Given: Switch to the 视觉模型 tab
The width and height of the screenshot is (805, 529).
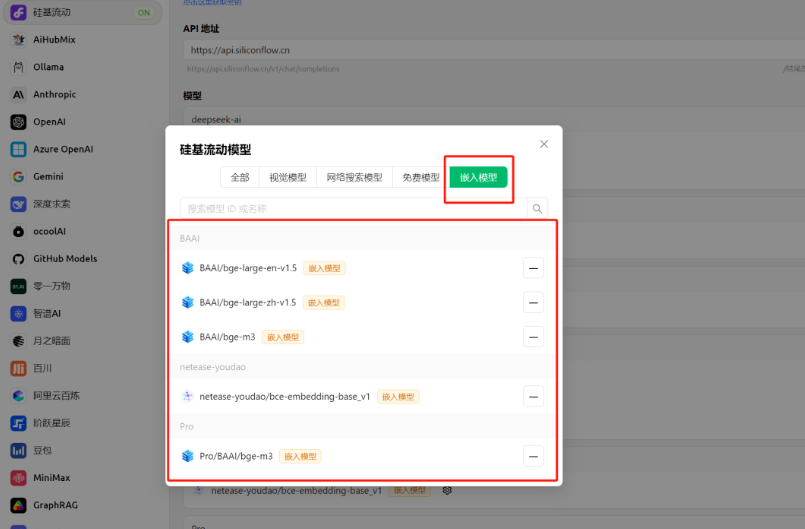Looking at the screenshot, I should pyautogui.click(x=288, y=177).
